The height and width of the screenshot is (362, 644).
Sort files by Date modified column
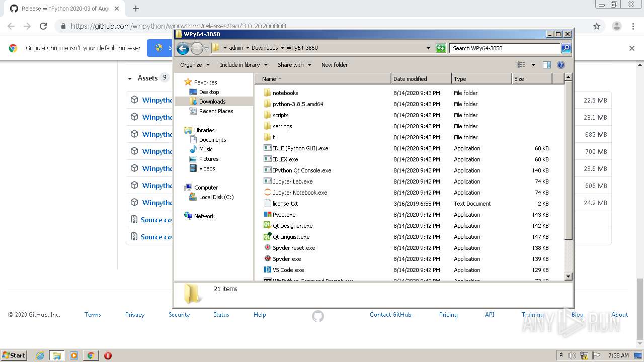point(421,79)
